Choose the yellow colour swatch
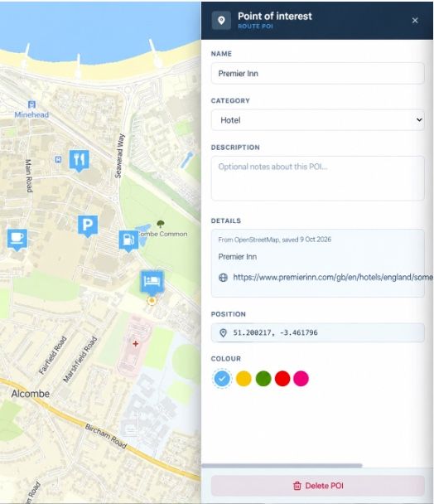This screenshot has width=434, height=504. 244,378
